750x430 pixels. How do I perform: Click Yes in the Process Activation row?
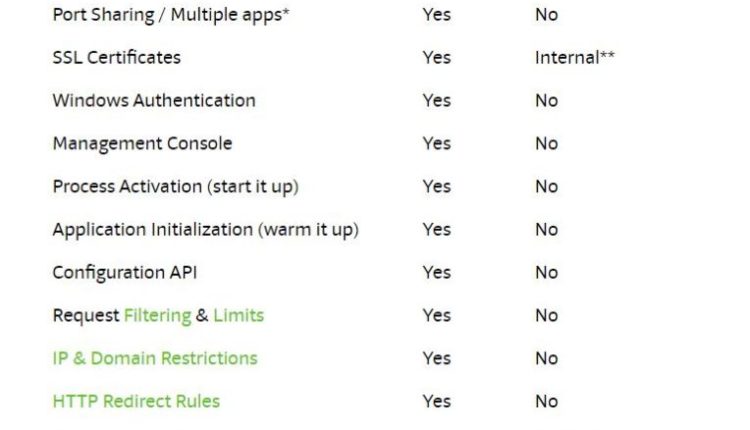click(x=436, y=187)
